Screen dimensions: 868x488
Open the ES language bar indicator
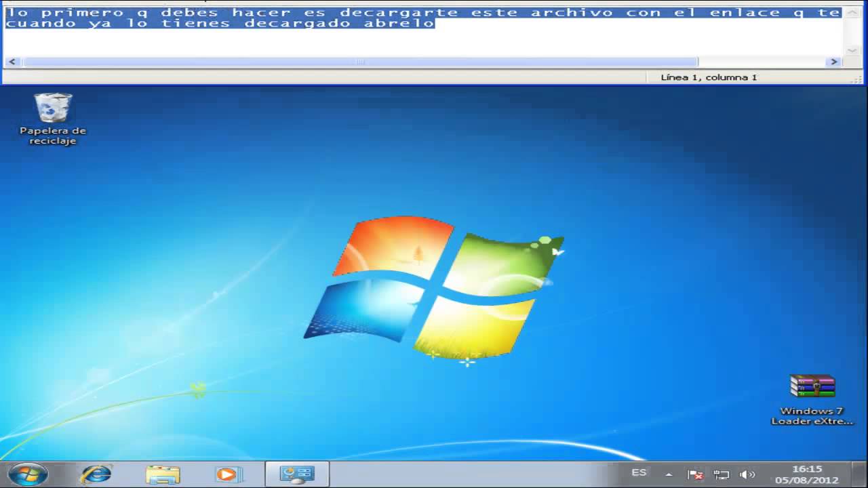639,472
